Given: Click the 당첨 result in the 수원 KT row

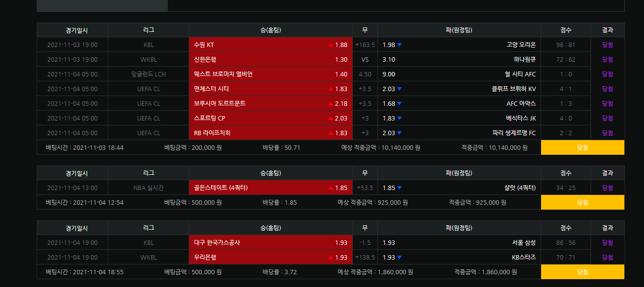Looking at the screenshot, I should tap(607, 45).
